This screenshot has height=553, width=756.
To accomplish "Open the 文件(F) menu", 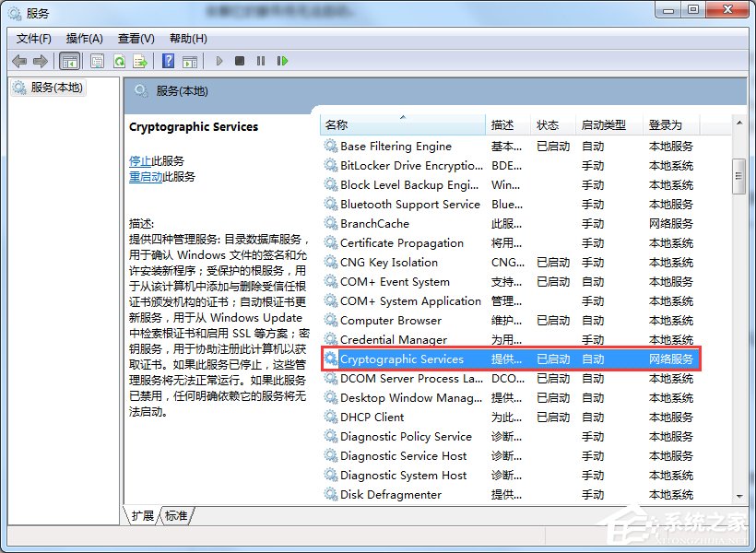I will (x=33, y=39).
